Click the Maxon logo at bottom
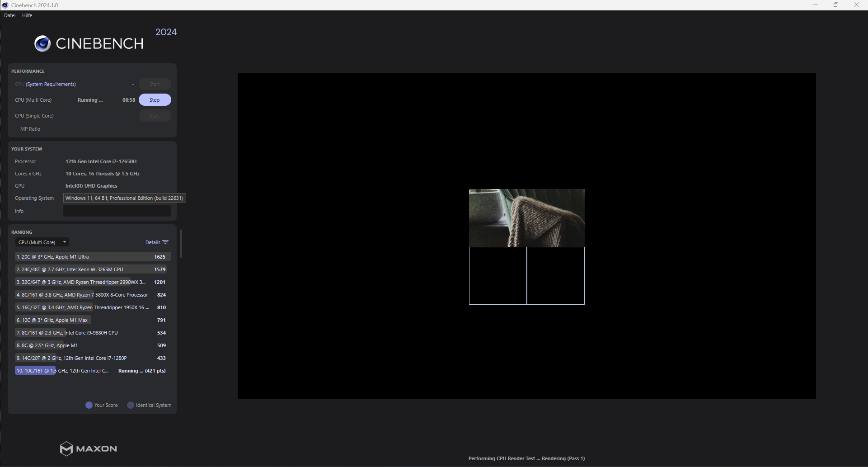 [x=89, y=448]
